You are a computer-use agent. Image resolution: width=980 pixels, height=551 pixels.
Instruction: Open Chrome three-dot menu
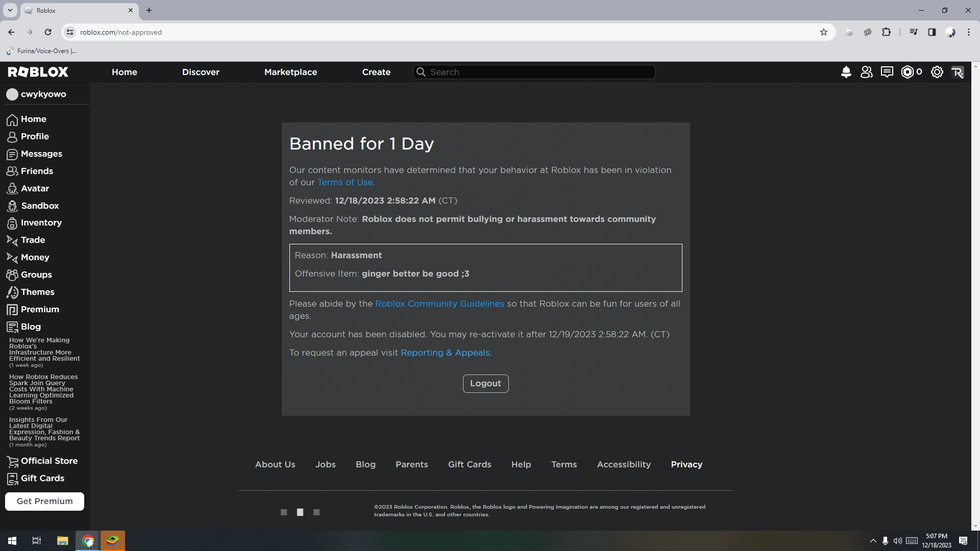969,32
